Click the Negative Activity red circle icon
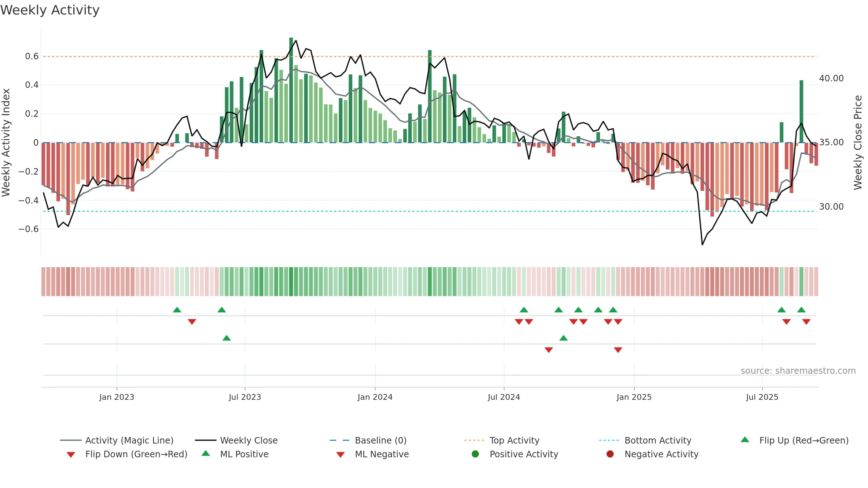The image size is (868, 488). [610, 454]
